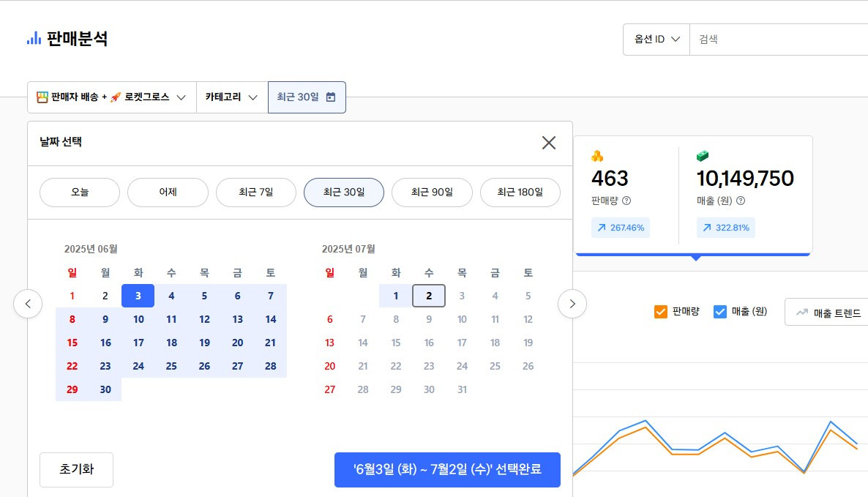Click the search input field
This screenshot has width=868, height=497.
pos(776,40)
